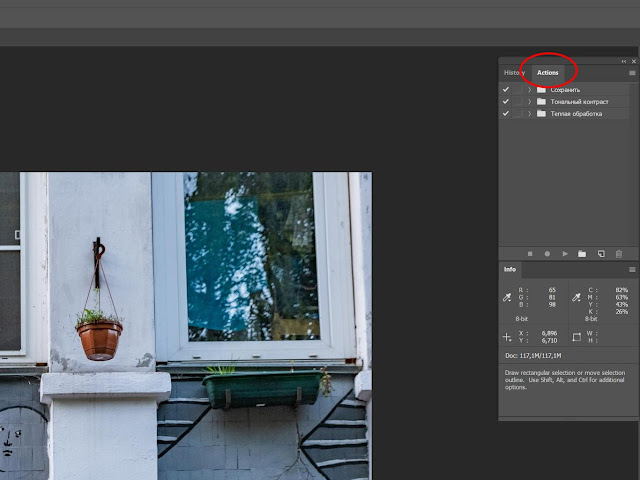Click the Doc: 117,1M/117,1M readout
Viewport: 640px width, 480px height.
(x=533, y=356)
